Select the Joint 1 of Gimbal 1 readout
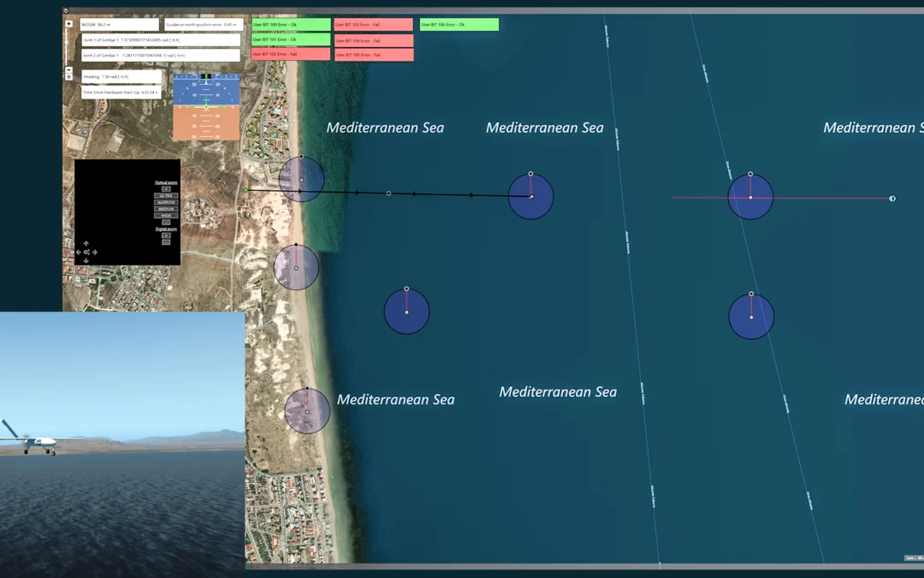 pos(161,40)
